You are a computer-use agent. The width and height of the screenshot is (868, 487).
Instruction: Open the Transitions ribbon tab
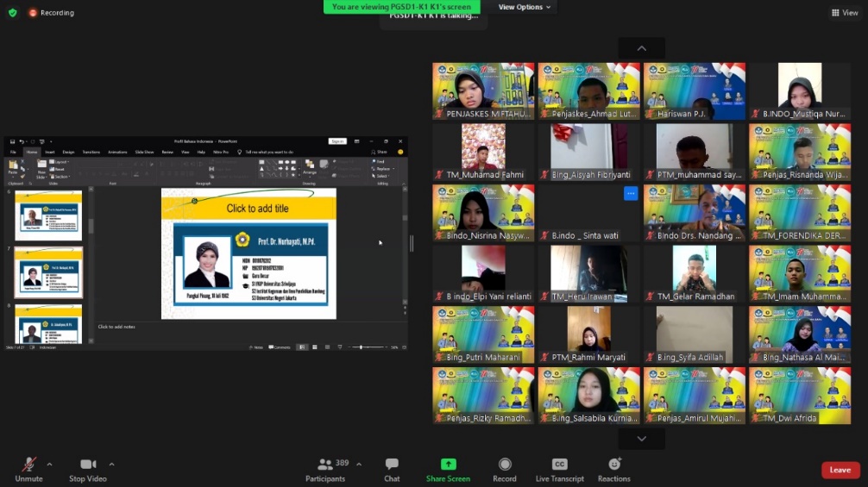(91, 152)
